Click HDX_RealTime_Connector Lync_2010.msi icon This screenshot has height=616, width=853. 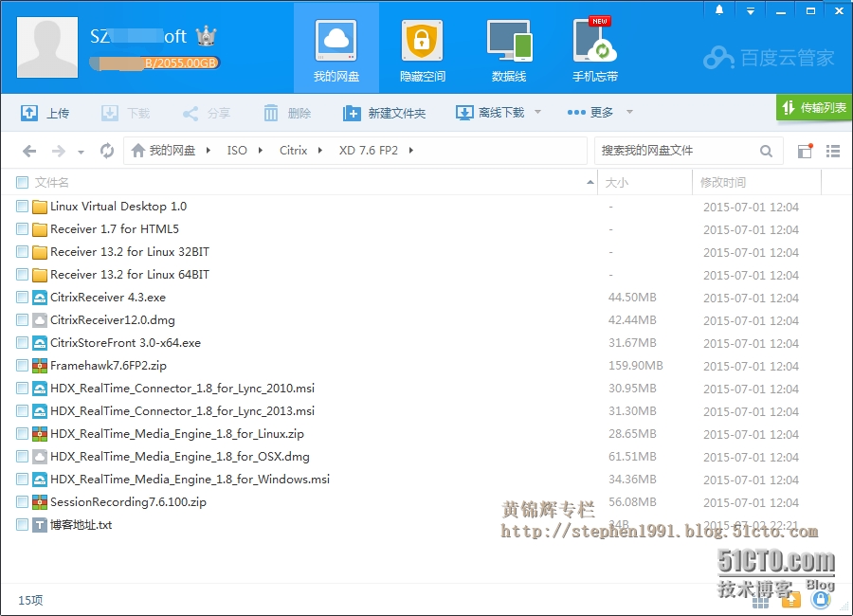[x=39, y=389]
